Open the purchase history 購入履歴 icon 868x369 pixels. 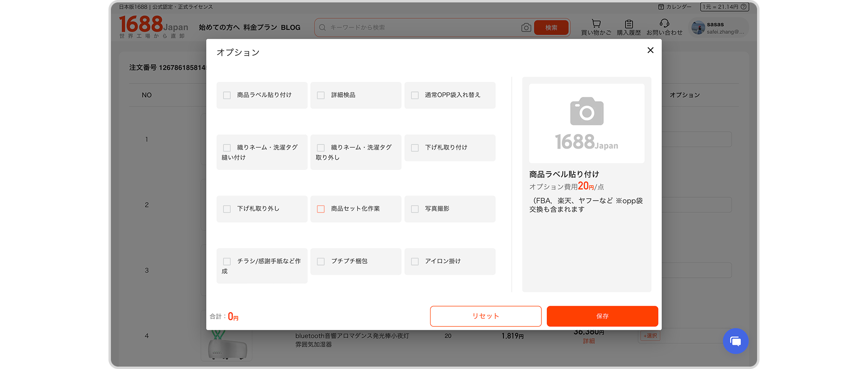[x=629, y=24]
